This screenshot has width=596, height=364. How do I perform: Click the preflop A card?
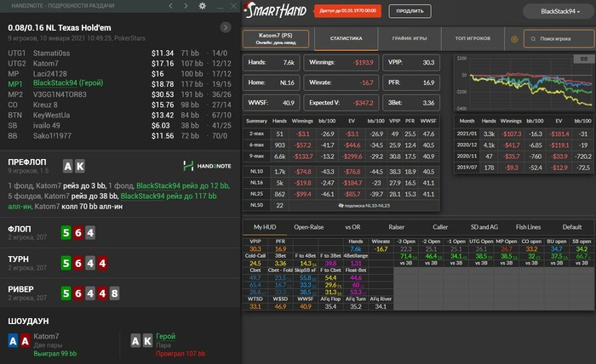[x=67, y=166]
